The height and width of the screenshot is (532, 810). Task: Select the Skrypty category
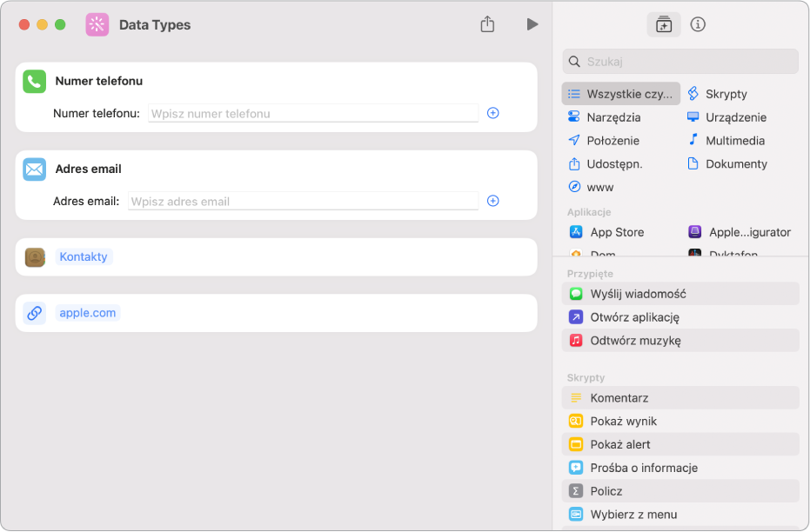[726, 94]
